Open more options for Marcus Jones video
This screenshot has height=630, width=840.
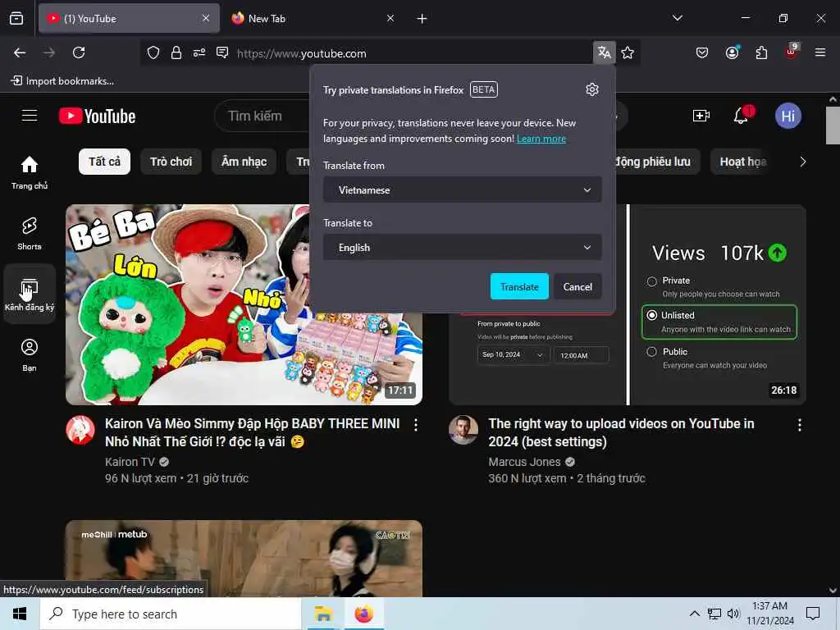[x=799, y=425]
